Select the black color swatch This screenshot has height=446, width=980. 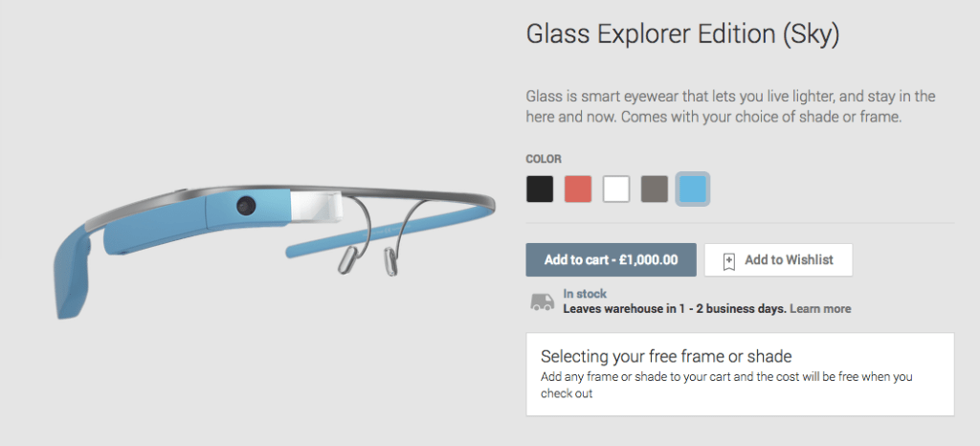point(540,189)
